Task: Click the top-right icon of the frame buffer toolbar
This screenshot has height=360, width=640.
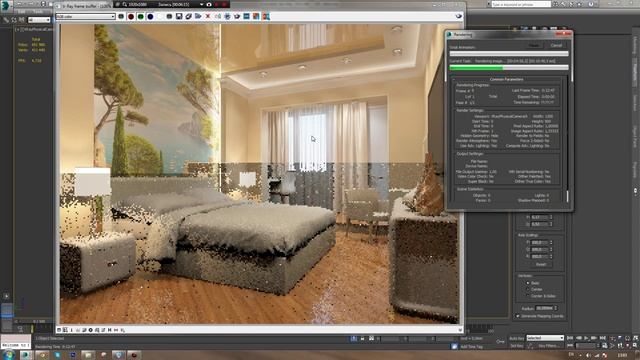Action: [459, 16]
